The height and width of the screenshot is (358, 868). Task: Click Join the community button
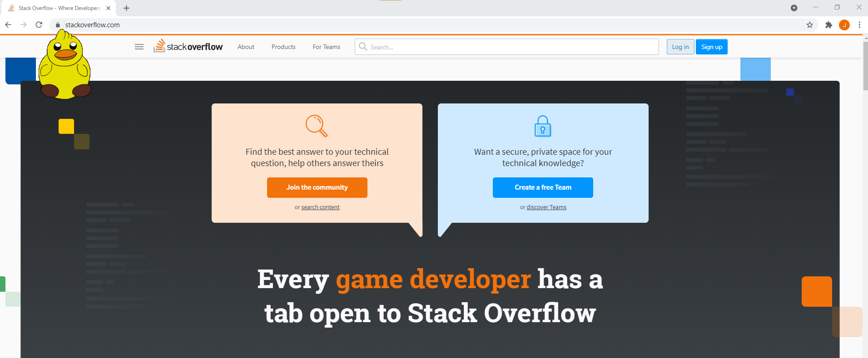(317, 187)
